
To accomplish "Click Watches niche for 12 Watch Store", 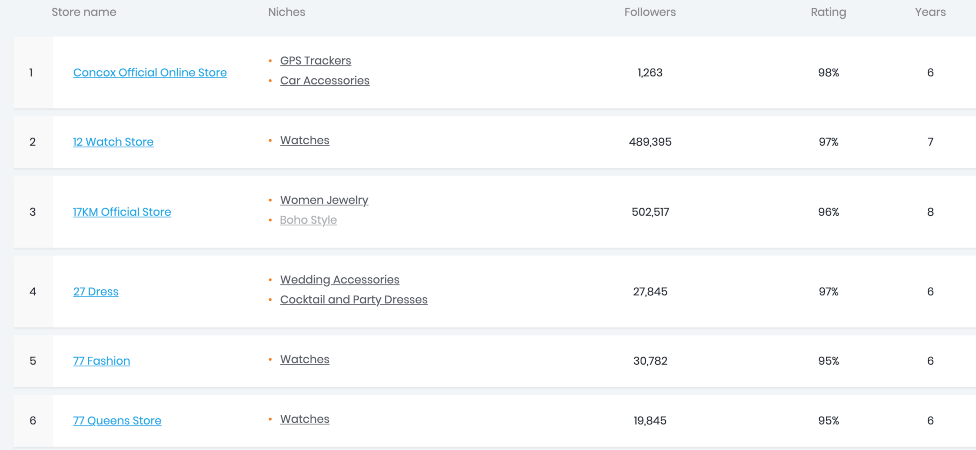I will [x=304, y=141].
